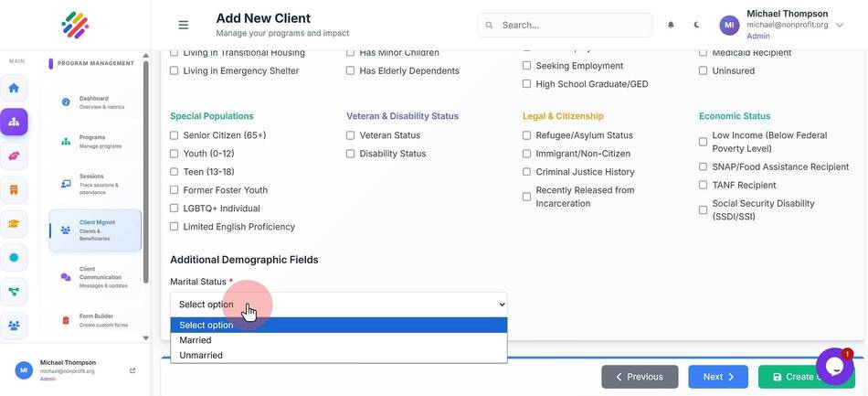Focus the Search input field

click(565, 25)
